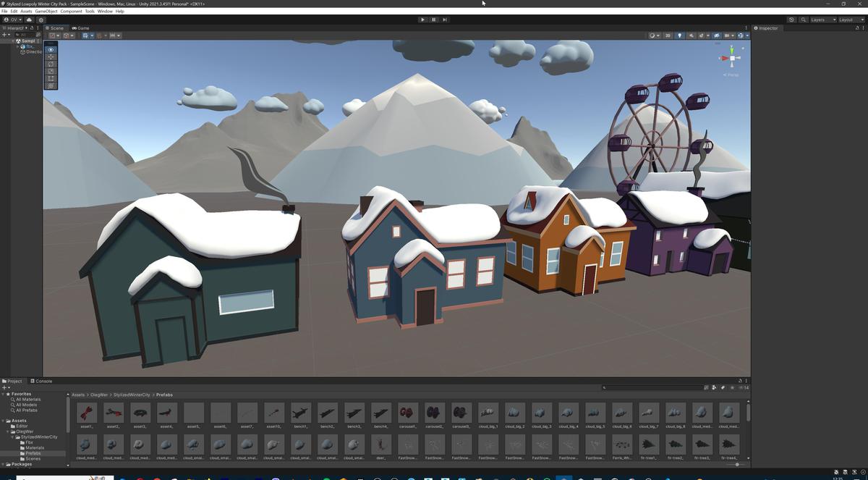Open the cloud services icon

click(30, 20)
